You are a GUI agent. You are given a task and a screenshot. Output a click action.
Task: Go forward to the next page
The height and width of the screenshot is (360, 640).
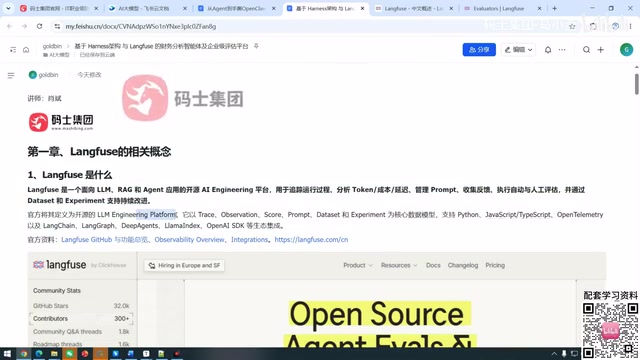click(24, 26)
